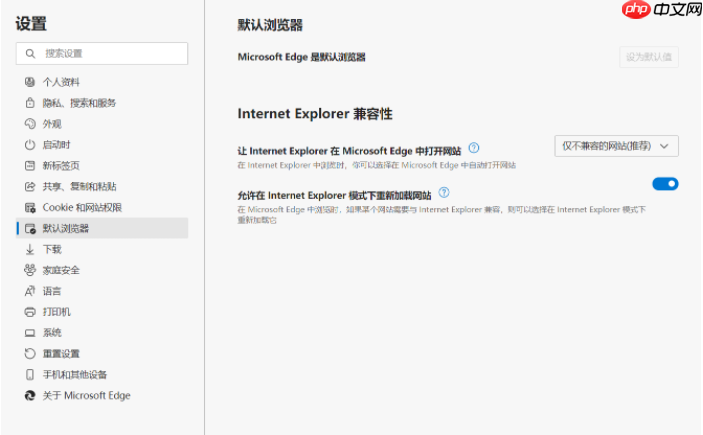The image size is (703, 435).
Task: Click the lock icon beside 隐私、搜索和服务
Action: click(x=30, y=103)
